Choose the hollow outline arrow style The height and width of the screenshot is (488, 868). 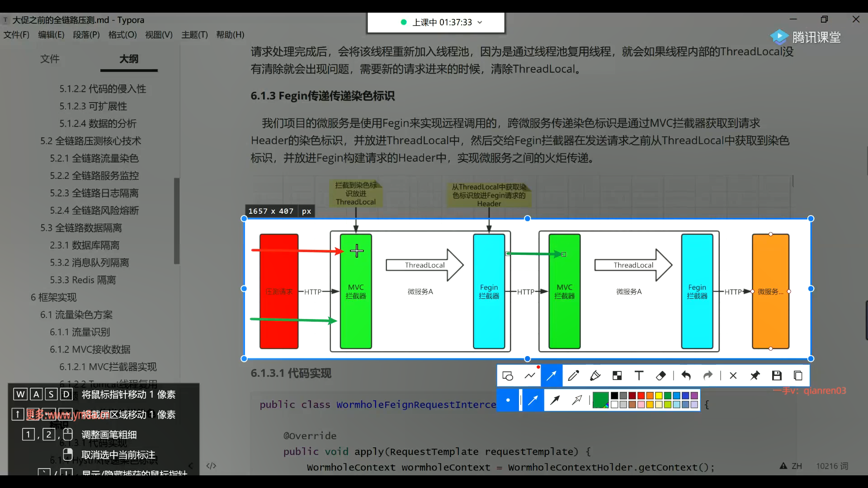(577, 400)
